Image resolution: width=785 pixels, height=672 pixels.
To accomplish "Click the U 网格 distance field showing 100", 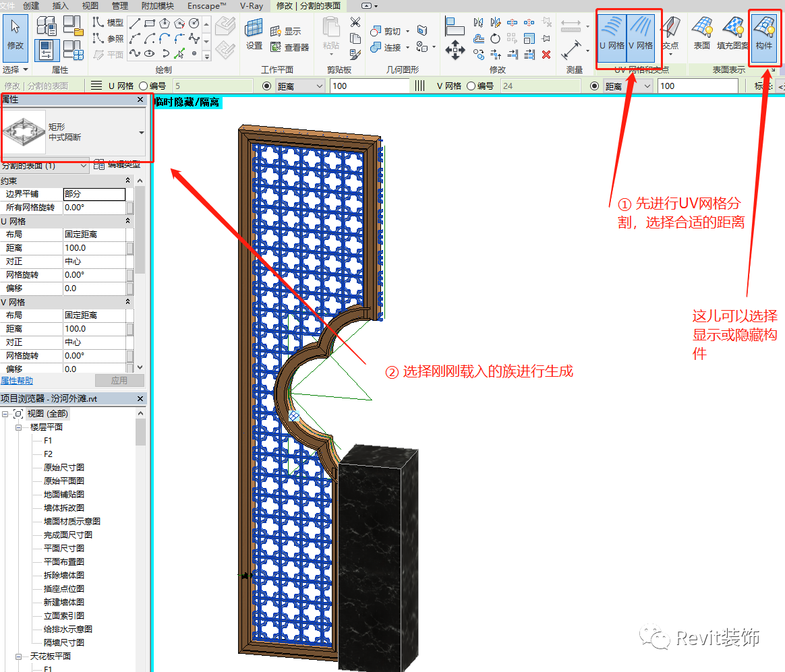I will pos(370,86).
